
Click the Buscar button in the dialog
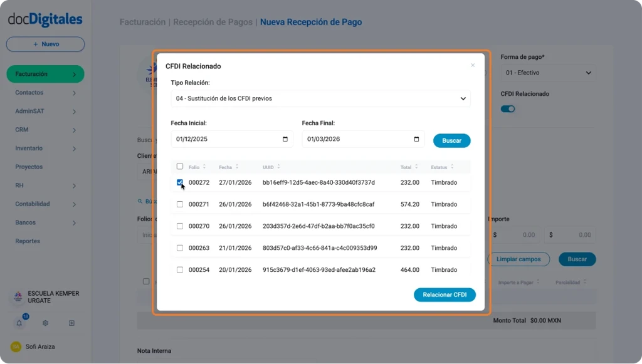pyautogui.click(x=451, y=140)
